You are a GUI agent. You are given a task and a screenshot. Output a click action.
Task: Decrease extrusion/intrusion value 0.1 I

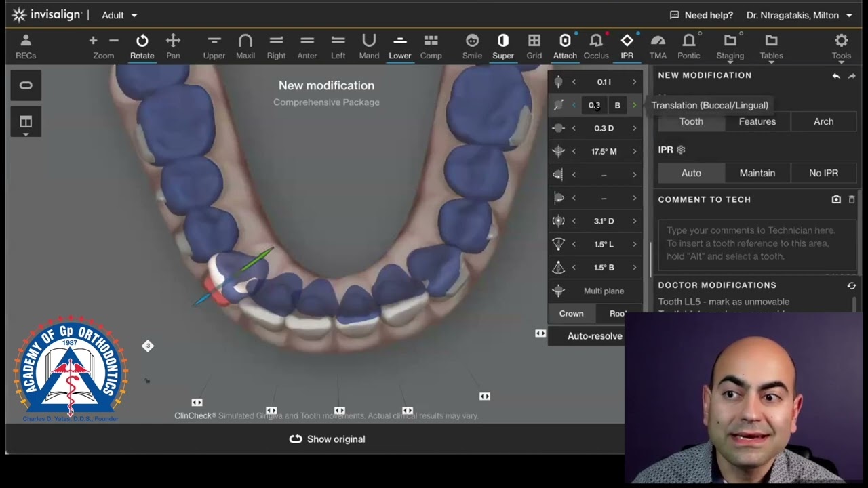pos(574,82)
